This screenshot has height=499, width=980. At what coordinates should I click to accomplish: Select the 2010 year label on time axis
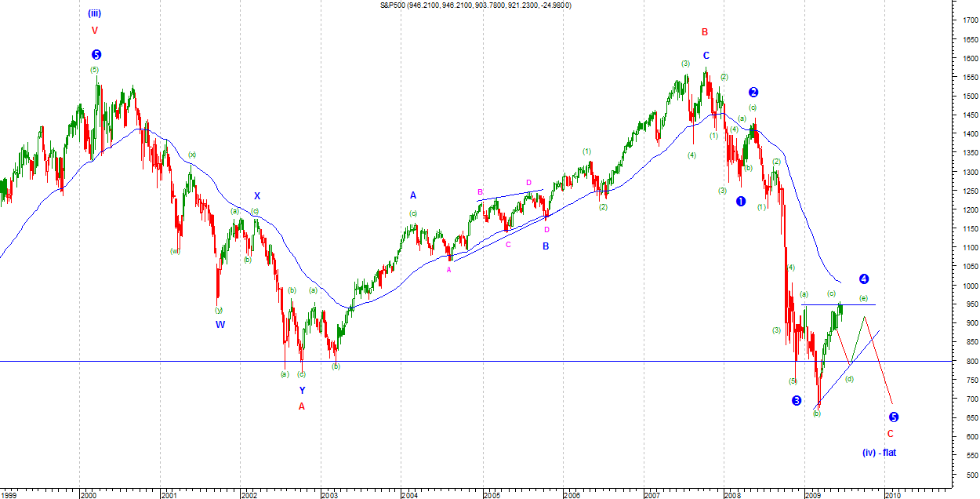pos(892,495)
